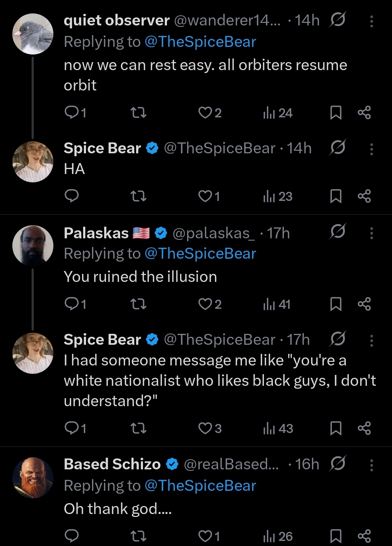The height and width of the screenshot is (546, 392).
Task: Share Palaskas's reply via share icon
Action: tap(364, 304)
